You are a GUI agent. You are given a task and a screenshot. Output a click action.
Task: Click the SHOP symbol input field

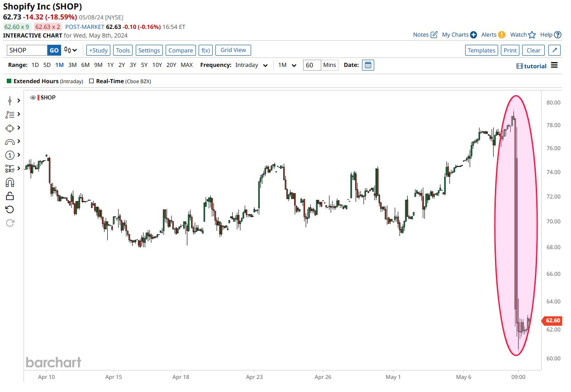[x=27, y=50]
